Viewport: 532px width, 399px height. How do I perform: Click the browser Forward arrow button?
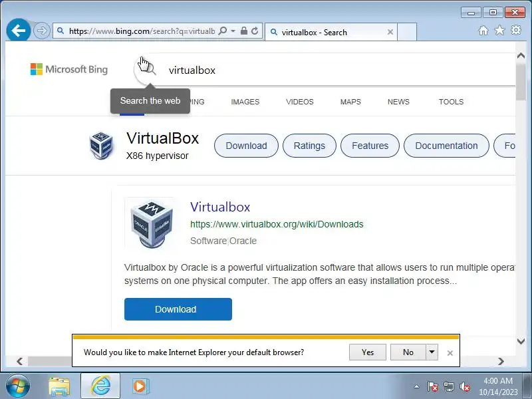coord(42,31)
